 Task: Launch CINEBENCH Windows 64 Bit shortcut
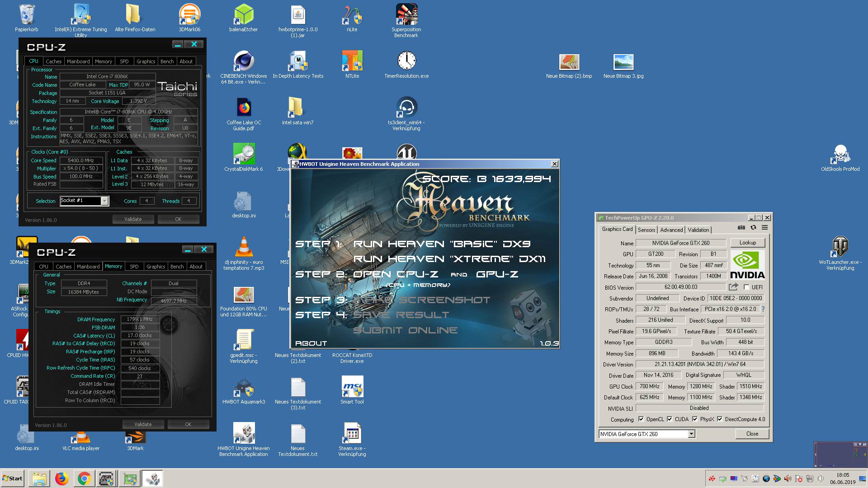(x=244, y=67)
